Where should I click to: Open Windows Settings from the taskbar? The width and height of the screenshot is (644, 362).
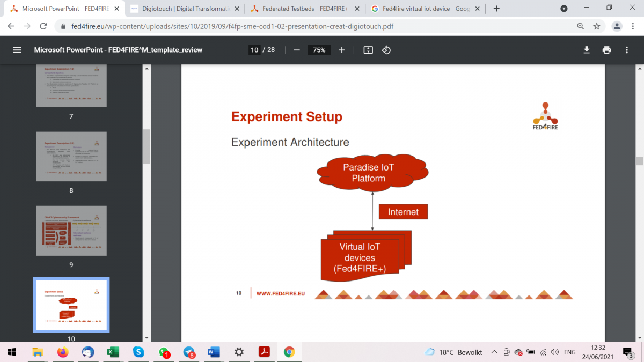239,352
